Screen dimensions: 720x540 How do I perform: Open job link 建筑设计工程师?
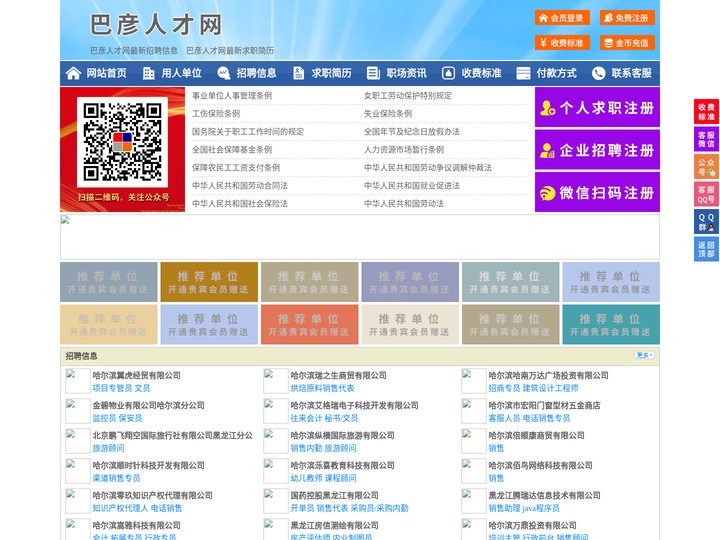(x=551, y=388)
